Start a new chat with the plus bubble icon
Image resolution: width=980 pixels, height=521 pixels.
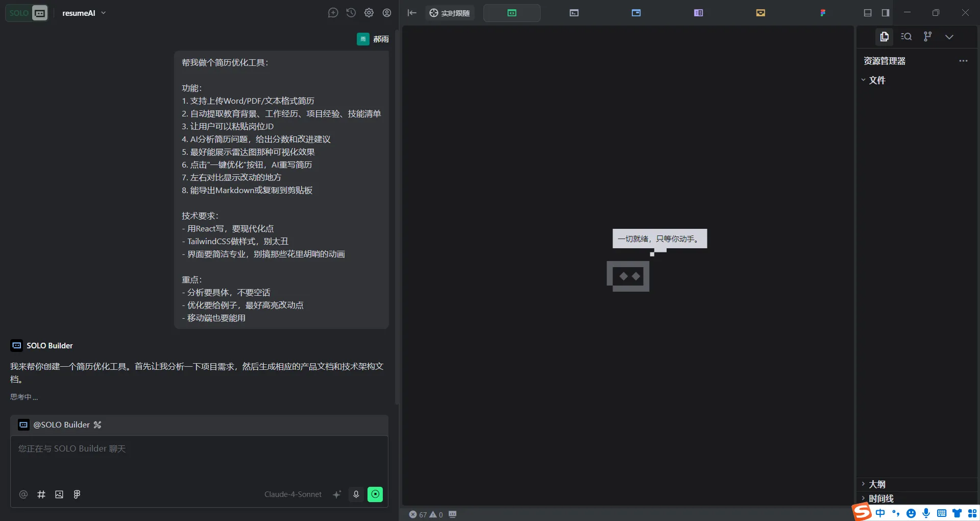click(333, 13)
